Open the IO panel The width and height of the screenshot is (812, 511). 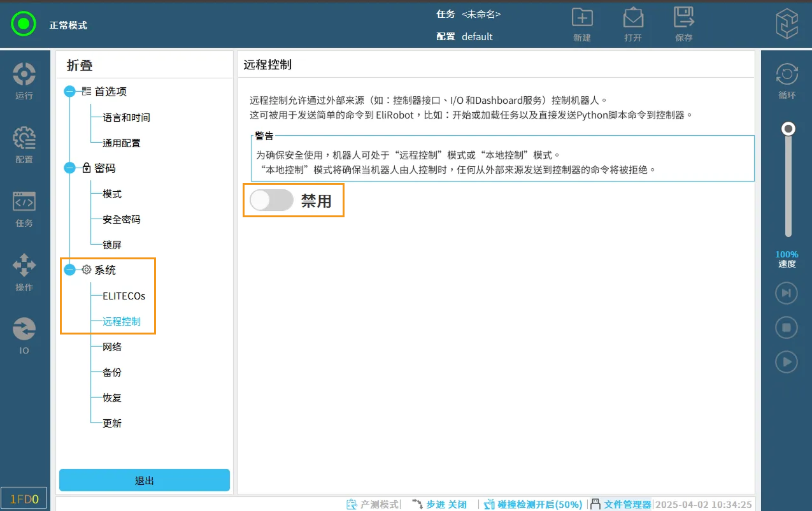[24, 335]
